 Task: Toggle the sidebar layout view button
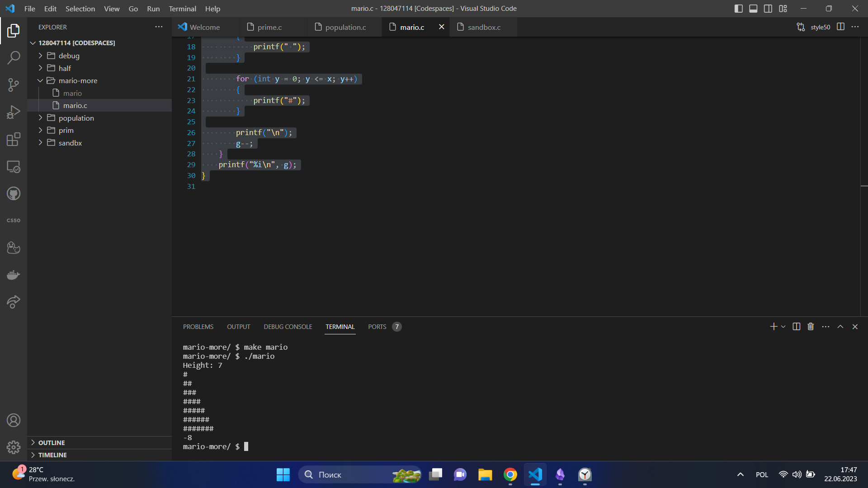click(738, 8)
